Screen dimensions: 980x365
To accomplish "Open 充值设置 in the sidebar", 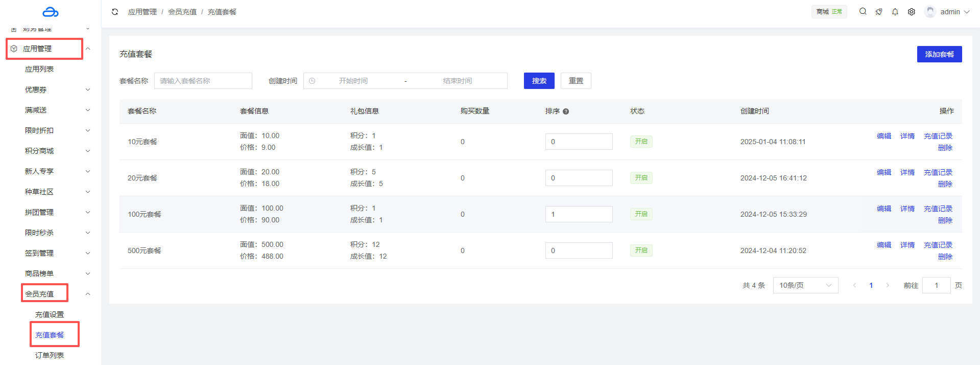I will click(x=50, y=314).
